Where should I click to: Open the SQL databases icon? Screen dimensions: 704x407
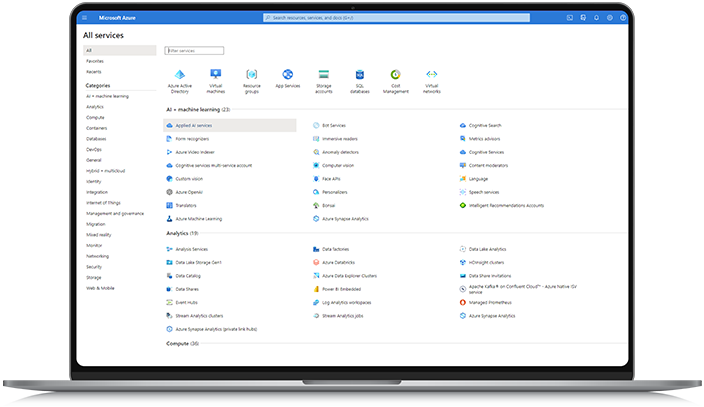click(360, 74)
